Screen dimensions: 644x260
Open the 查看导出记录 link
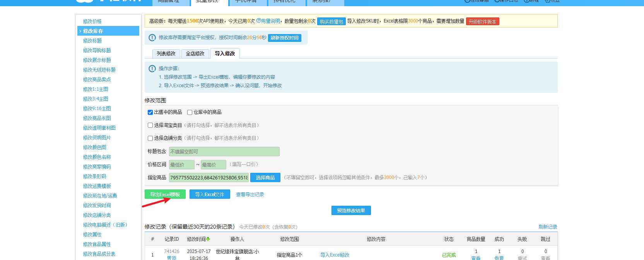tap(250, 195)
